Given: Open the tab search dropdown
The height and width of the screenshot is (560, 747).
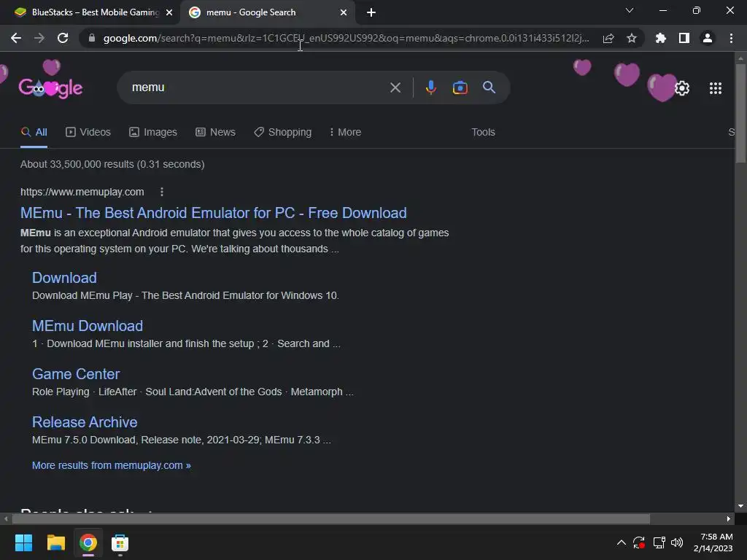Looking at the screenshot, I should pos(630,10).
